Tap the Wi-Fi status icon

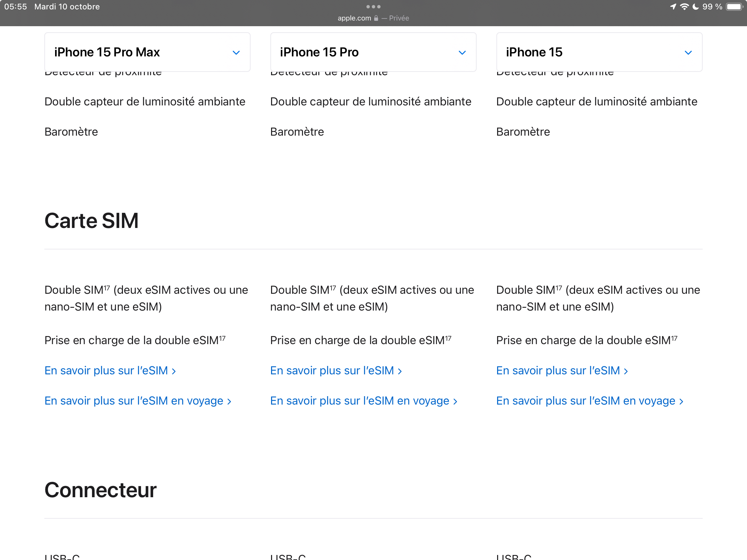(x=684, y=7)
